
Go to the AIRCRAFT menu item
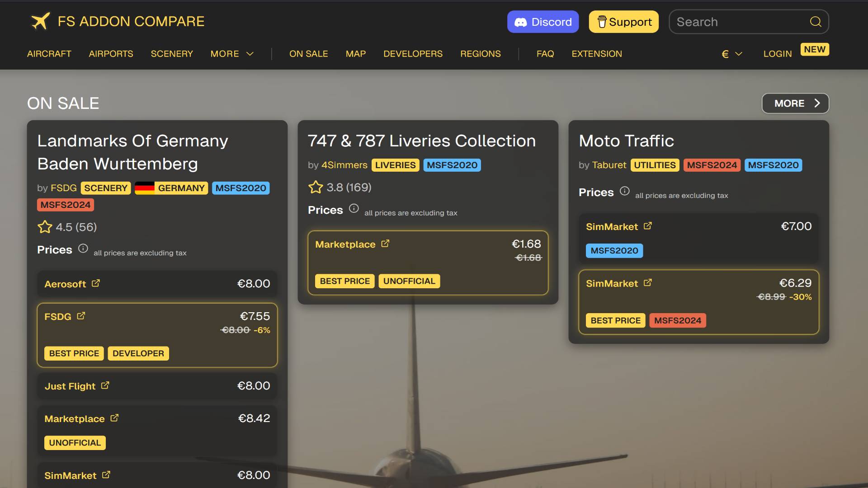pyautogui.click(x=49, y=54)
